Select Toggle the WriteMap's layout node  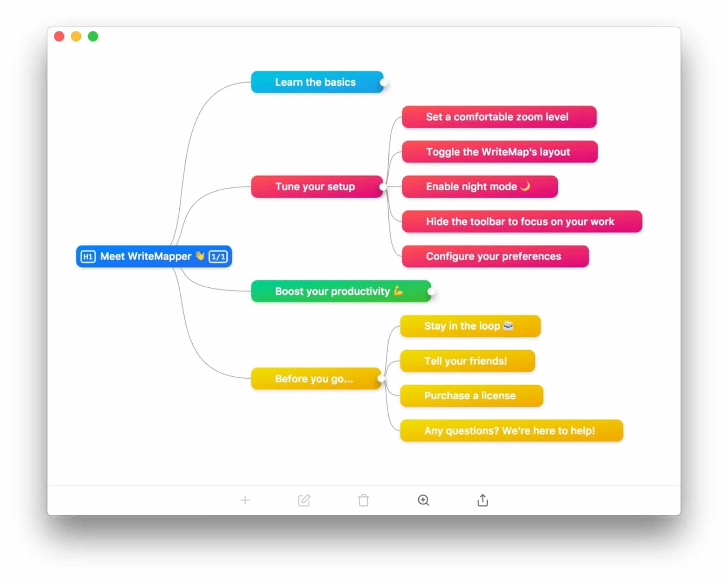point(499,152)
